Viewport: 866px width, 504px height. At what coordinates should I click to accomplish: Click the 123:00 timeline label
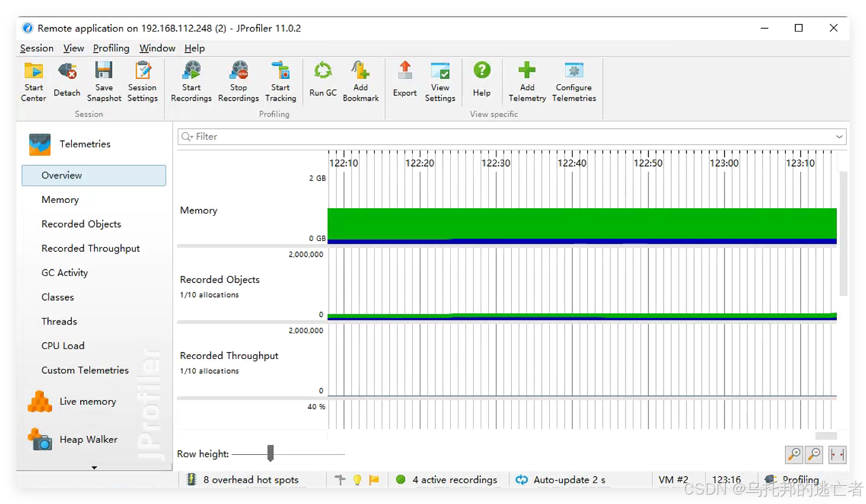[x=724, y=163]
